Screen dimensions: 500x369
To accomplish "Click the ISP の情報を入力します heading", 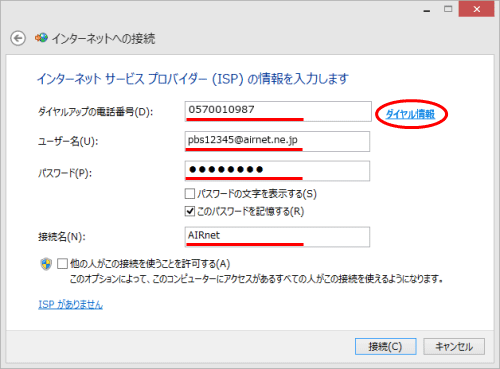I will 193,79.
